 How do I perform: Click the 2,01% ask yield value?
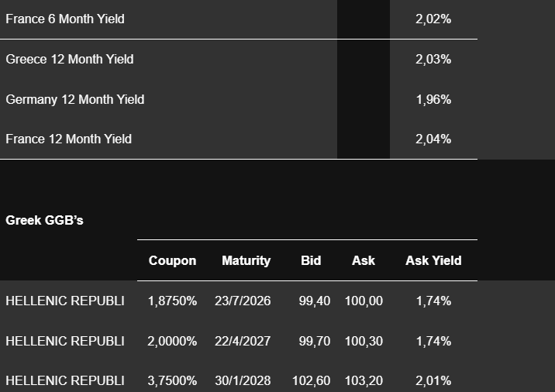pos(433,381)
